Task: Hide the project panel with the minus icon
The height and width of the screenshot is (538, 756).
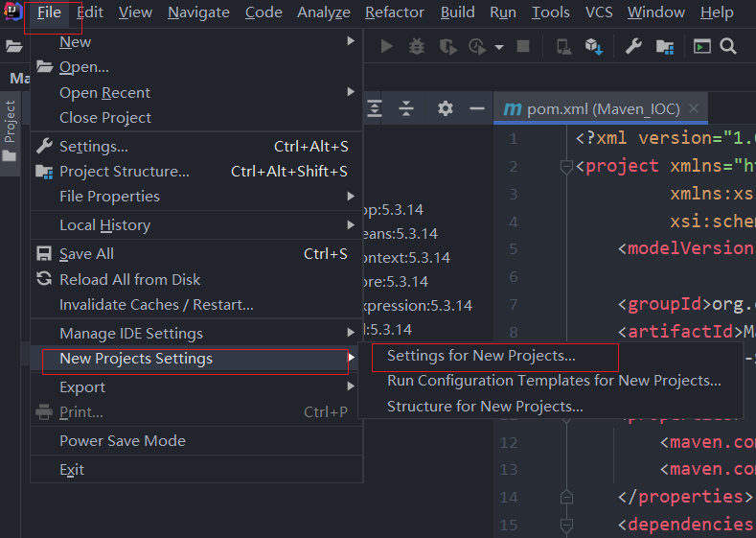Action: (x=477, y=108)
